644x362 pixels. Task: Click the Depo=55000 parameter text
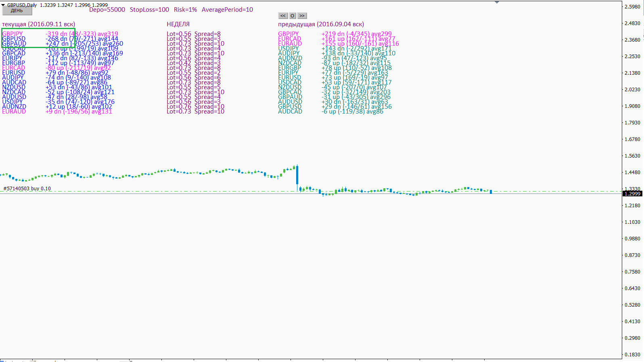107,10
